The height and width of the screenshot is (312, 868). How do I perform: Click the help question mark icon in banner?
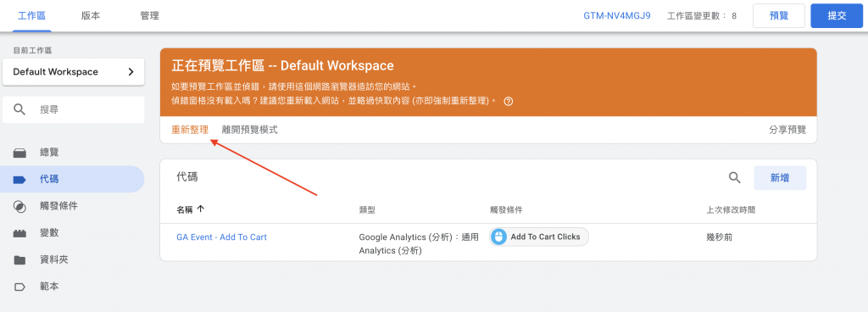coord(509,101)
